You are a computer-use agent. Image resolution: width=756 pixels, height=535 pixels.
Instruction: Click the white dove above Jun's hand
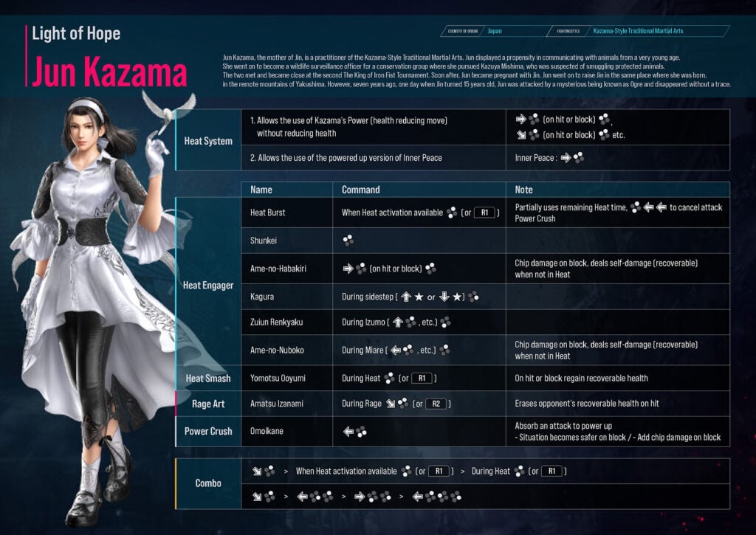click(167, 107)
